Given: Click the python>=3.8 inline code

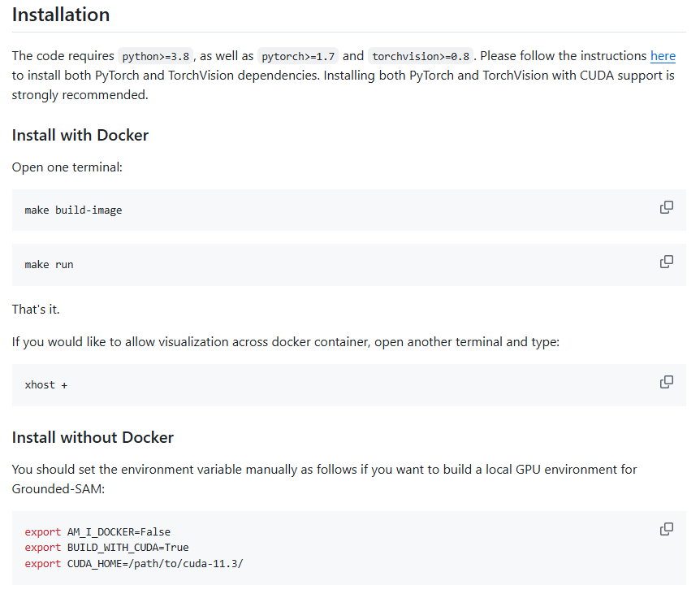Looking at the screenshot, I should click(155, 57).
